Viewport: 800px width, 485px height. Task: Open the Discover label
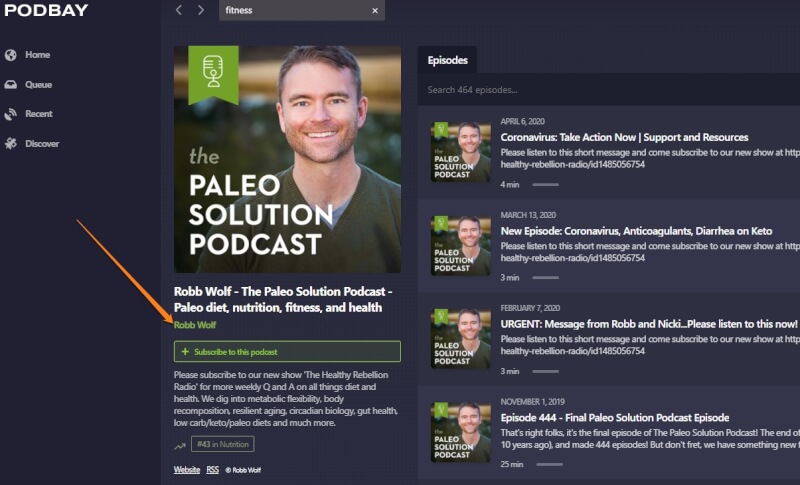(x=42, y=144)
